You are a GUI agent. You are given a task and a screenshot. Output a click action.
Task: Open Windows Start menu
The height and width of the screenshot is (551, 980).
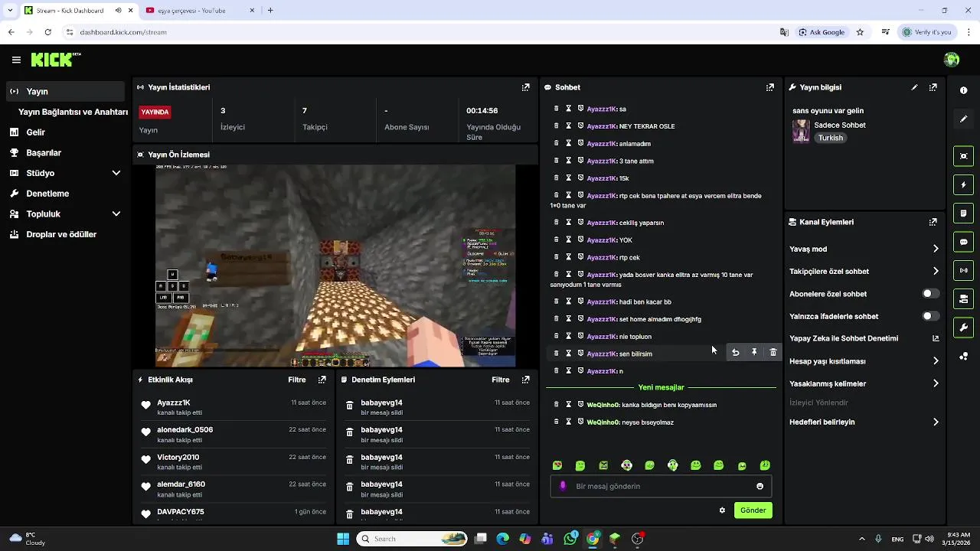(343, 539)
